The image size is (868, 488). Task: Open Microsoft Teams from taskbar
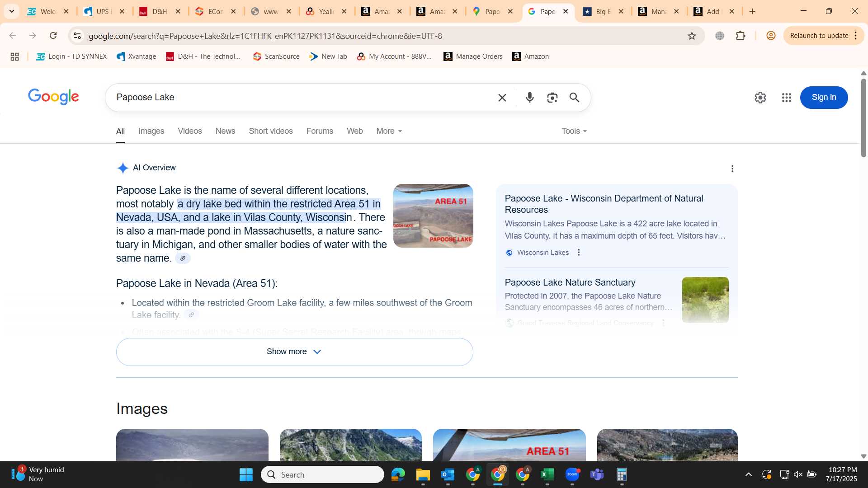point(597,475)
